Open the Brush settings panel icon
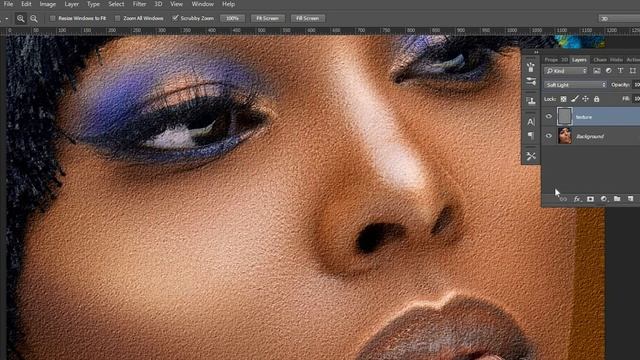 [x=531, y=82]
